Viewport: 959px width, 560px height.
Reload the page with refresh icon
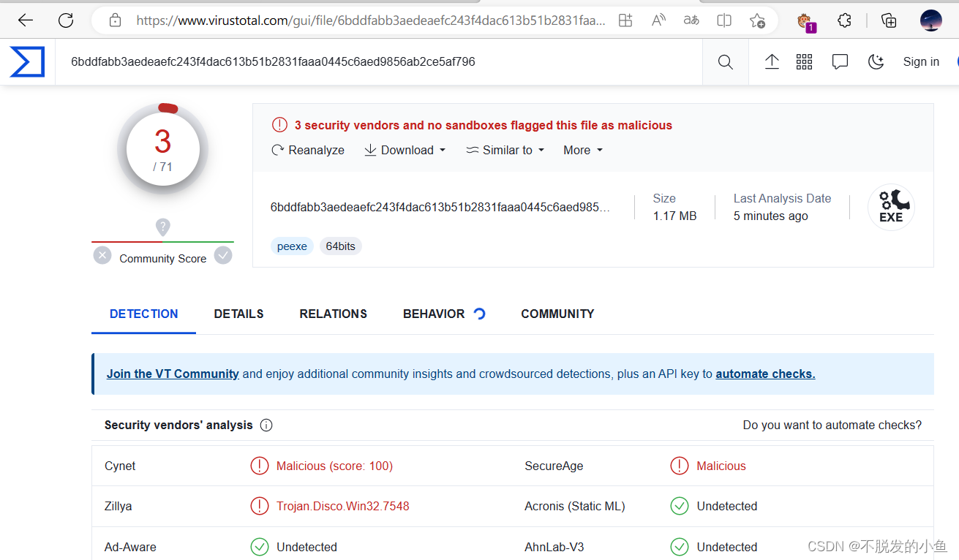[x=66, y=20]
